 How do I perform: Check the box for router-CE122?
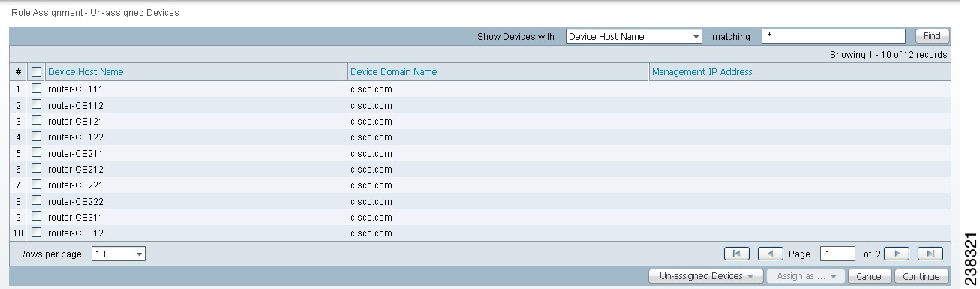pyautogui.click(x=36, y=137)
